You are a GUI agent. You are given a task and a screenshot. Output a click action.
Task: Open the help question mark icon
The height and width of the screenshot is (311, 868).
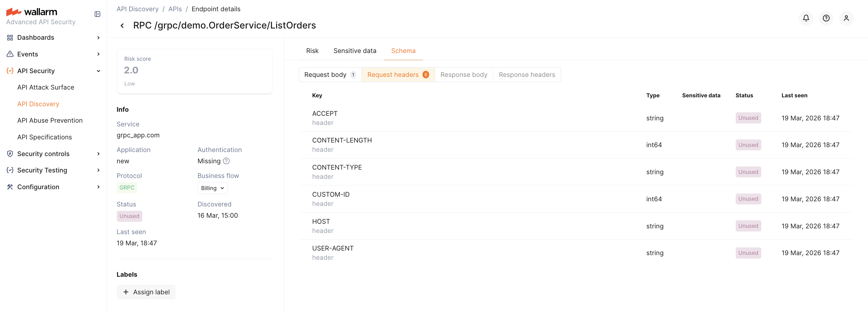826,18
